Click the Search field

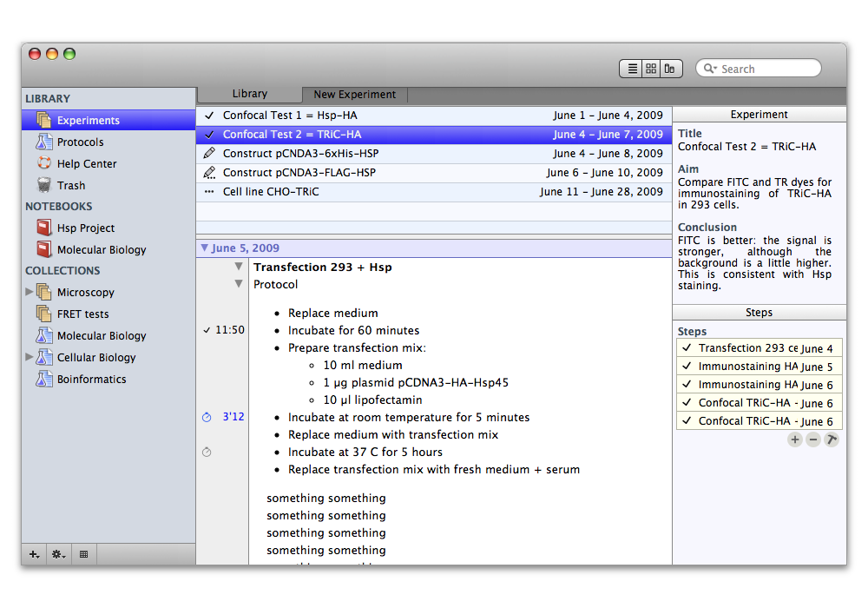coord(759,69)
